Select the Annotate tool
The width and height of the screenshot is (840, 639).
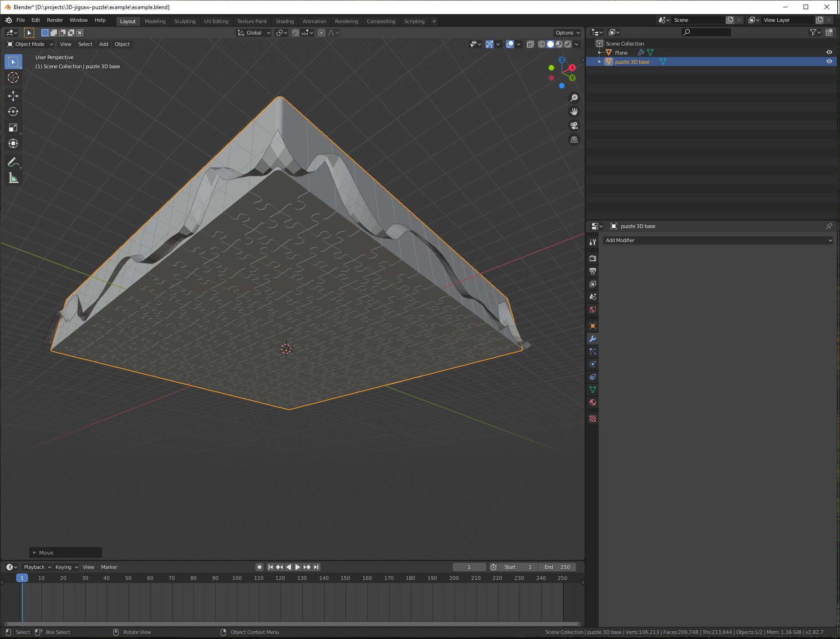(x=13, y=162)
